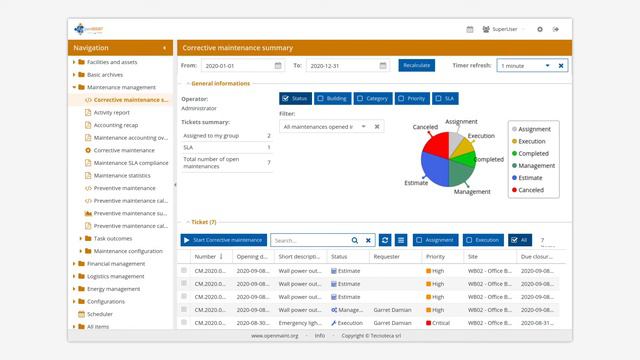
Task: Click Copyright Tecnoteca srl link
Action: (371, 336)
